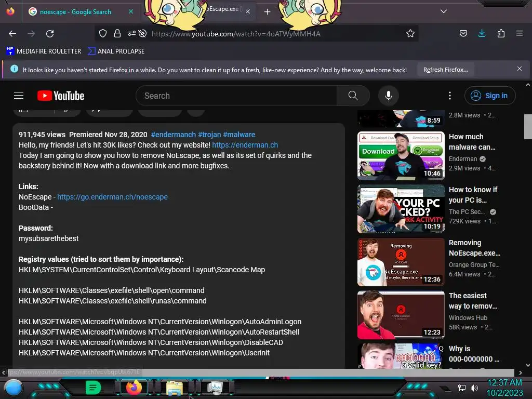Screen dimensions: 532x399
Task: Close the noescape Google Search tab
Action: coord(131,11)
